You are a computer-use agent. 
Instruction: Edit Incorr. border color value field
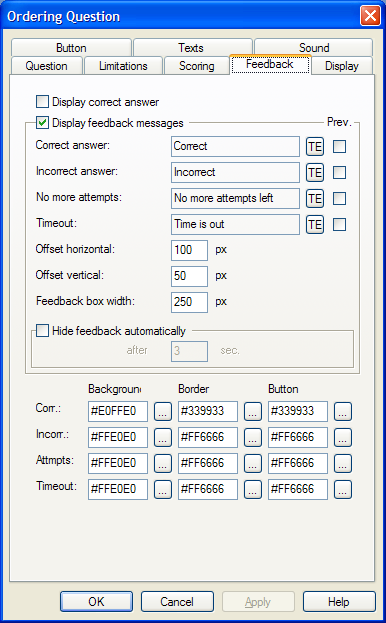[208, 437]
